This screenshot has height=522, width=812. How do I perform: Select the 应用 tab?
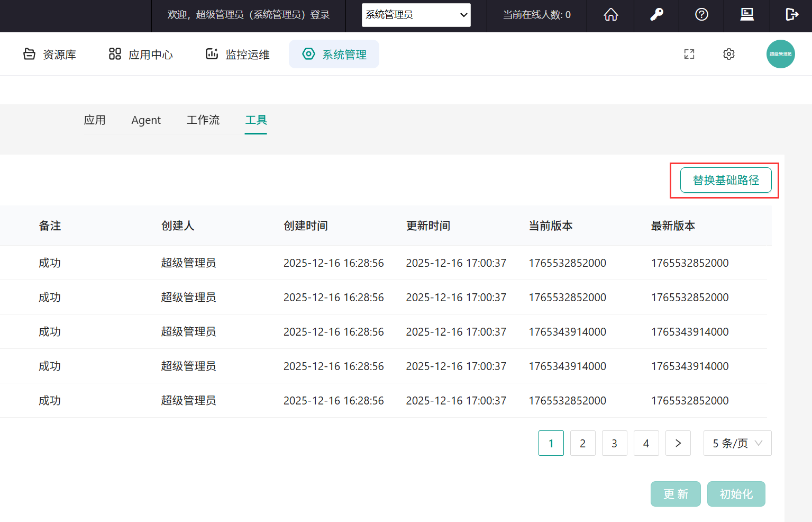[95, 120]
